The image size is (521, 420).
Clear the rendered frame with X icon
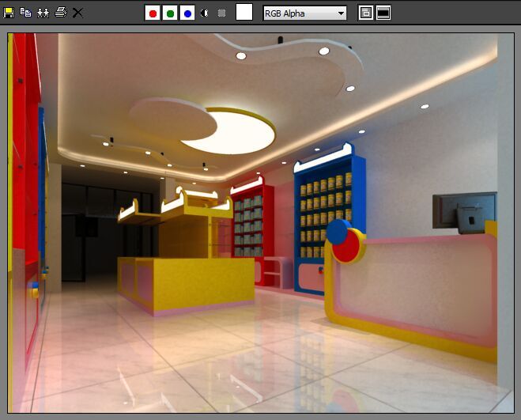[x=77, y=13]
